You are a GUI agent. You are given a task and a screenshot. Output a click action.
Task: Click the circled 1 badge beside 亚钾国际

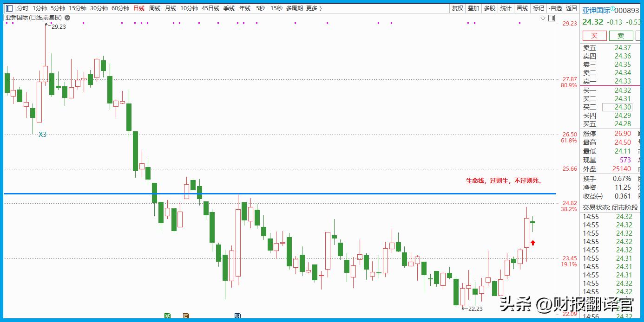point(613,9)
